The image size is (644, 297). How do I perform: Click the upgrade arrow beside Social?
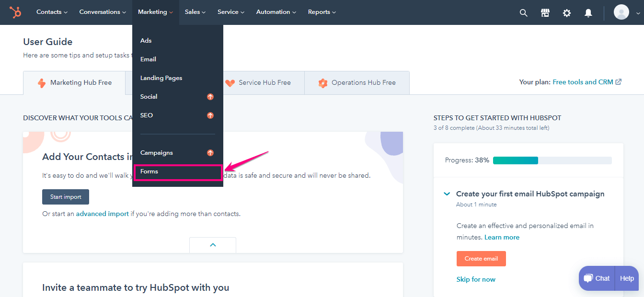pyautogui.click(x=210, y=97)
